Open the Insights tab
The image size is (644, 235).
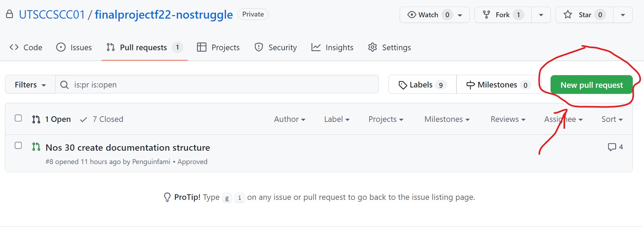tap(332, 47)
